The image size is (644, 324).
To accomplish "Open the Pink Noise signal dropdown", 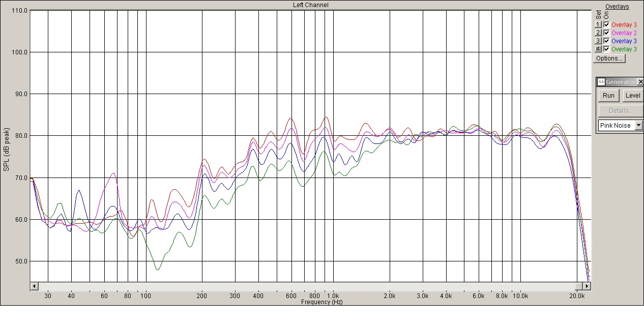I will [639, 125].
